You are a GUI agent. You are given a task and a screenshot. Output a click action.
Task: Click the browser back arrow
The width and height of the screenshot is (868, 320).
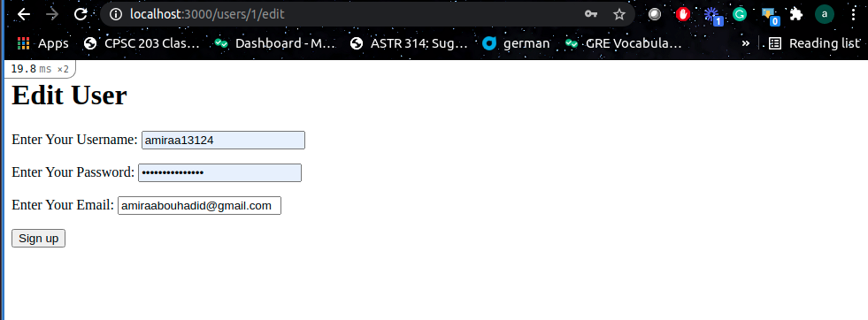[24, 14]
